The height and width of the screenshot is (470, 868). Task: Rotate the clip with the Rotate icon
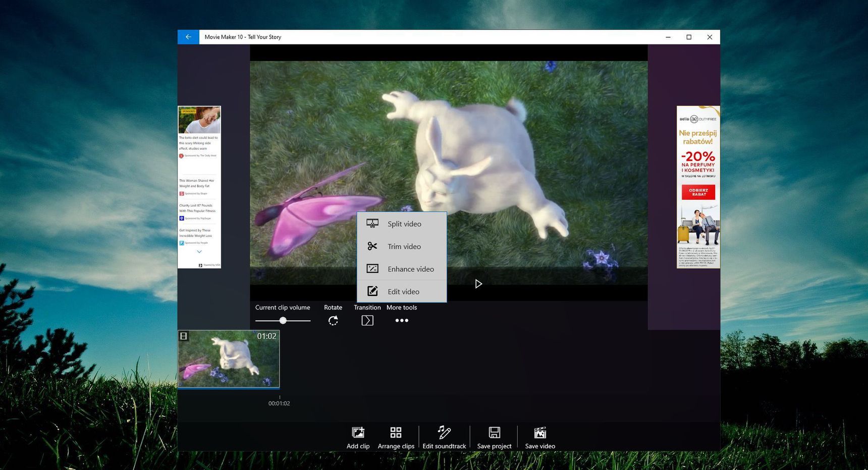coord(333,320)
